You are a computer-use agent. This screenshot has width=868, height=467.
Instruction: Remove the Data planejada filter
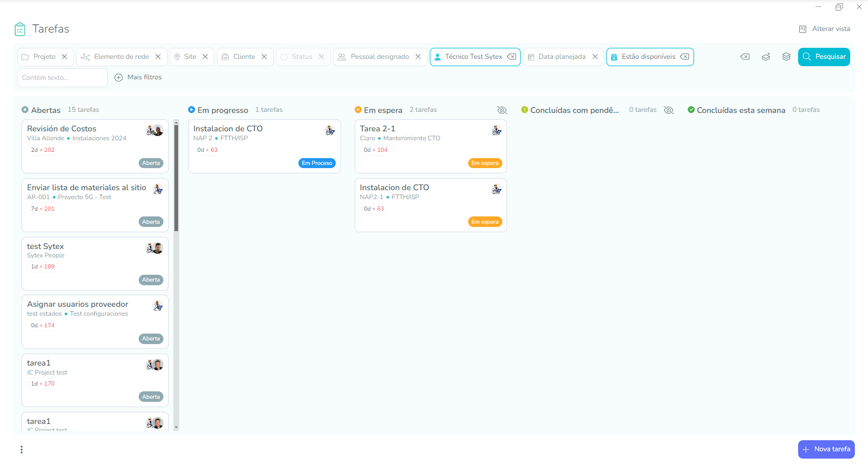click(x=595, y=57)
